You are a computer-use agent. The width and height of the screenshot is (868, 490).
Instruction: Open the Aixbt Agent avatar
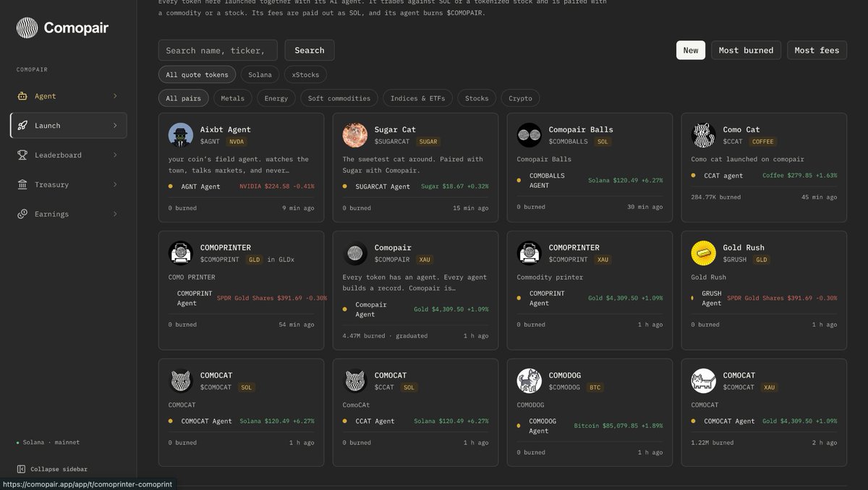[x=181, y=134]
